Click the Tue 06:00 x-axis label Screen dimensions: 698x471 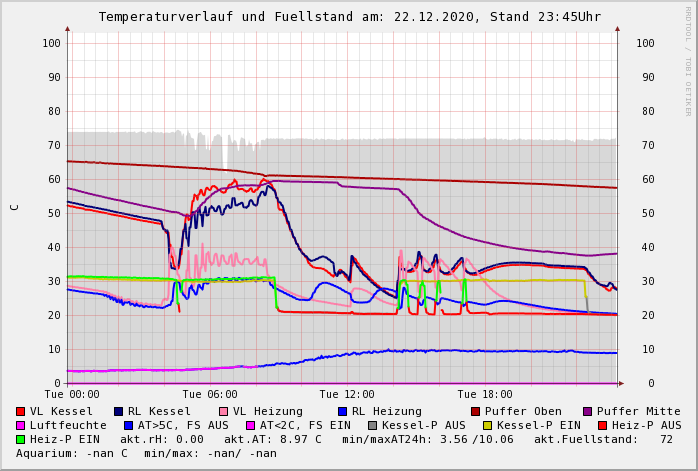pos(210,395)
